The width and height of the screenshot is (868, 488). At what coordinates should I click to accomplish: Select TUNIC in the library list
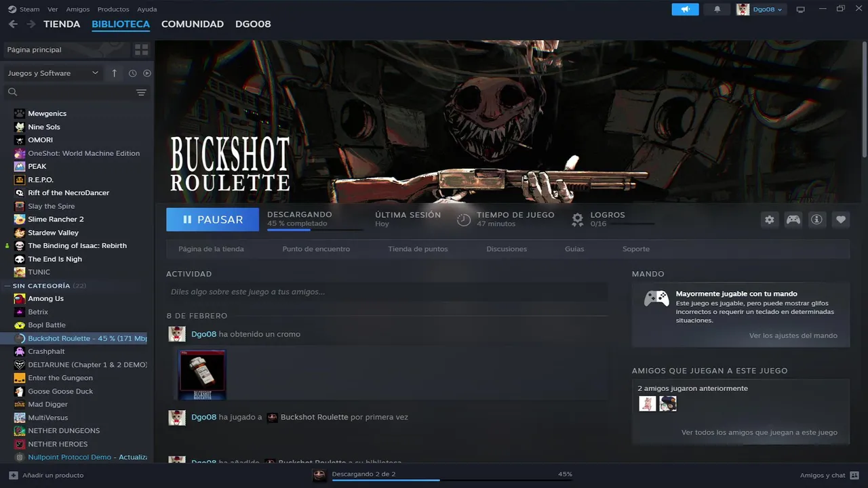pos(39,272)
